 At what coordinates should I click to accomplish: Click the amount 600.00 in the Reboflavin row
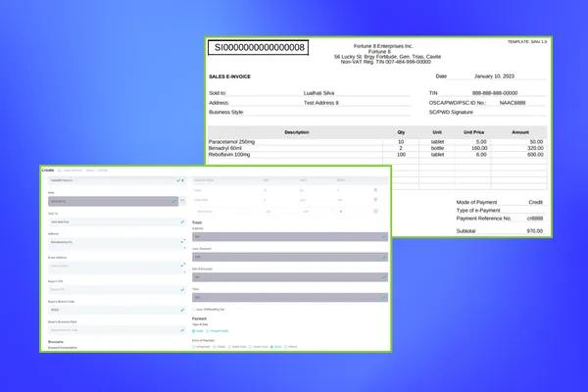pos(535,155)
